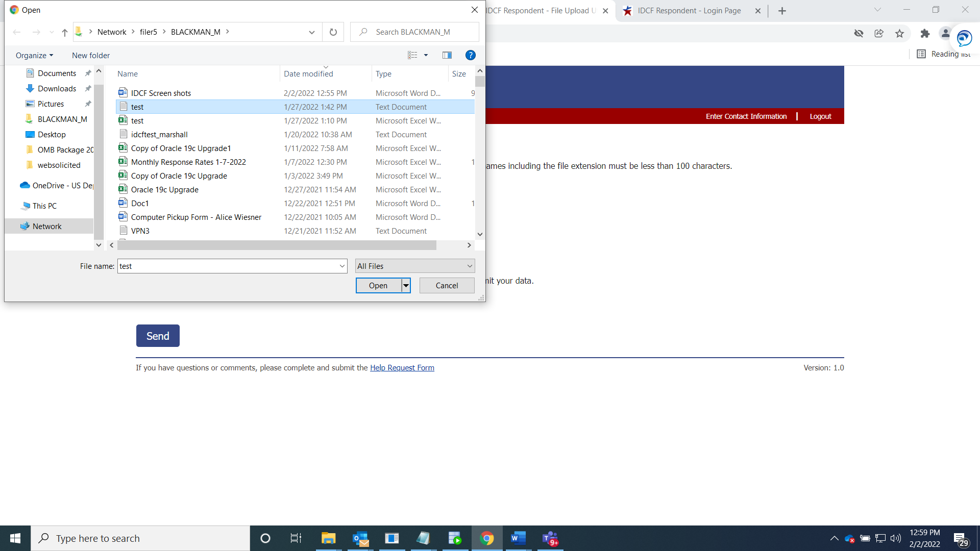The height and width of the screenshot is (551, 980).
Task: Open the Help Request Form link
Action: coord(402,368)
